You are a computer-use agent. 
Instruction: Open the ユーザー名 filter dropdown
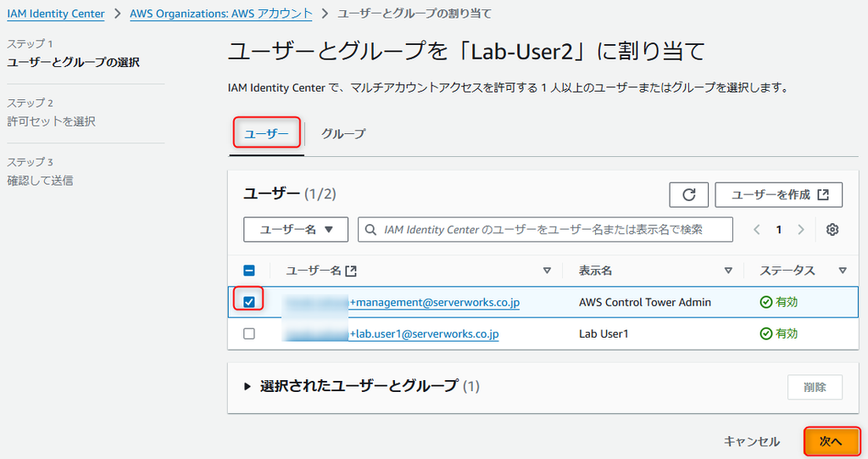click(296, 229)
